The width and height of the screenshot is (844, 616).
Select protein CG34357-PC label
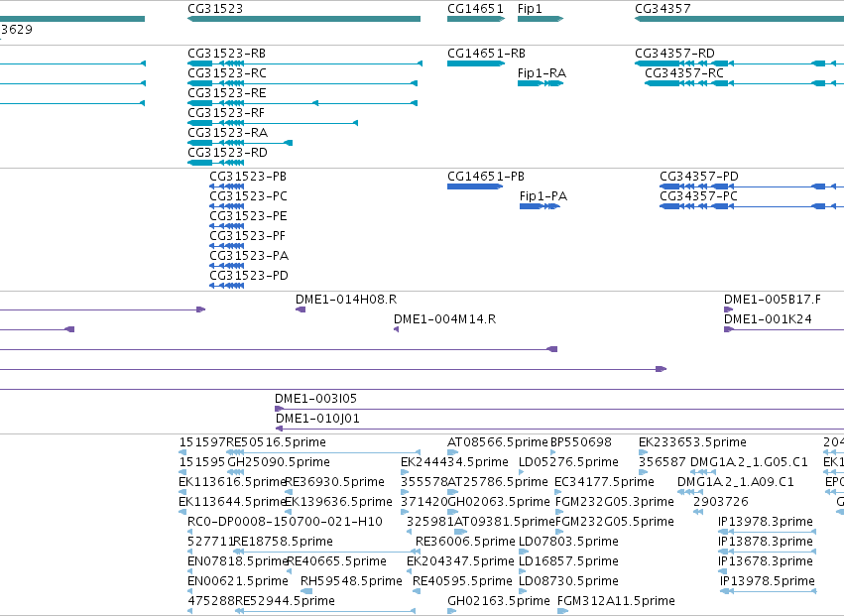coord(698,196)
